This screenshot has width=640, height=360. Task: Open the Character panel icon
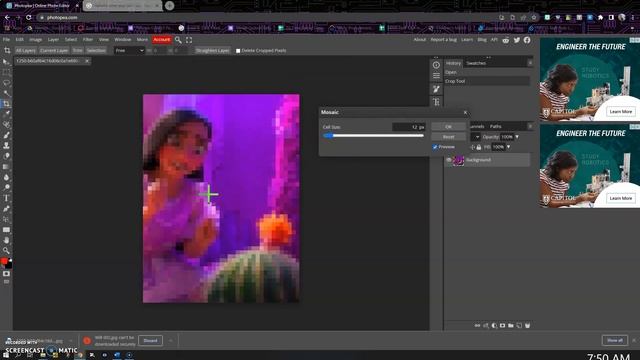coord(436,102)
